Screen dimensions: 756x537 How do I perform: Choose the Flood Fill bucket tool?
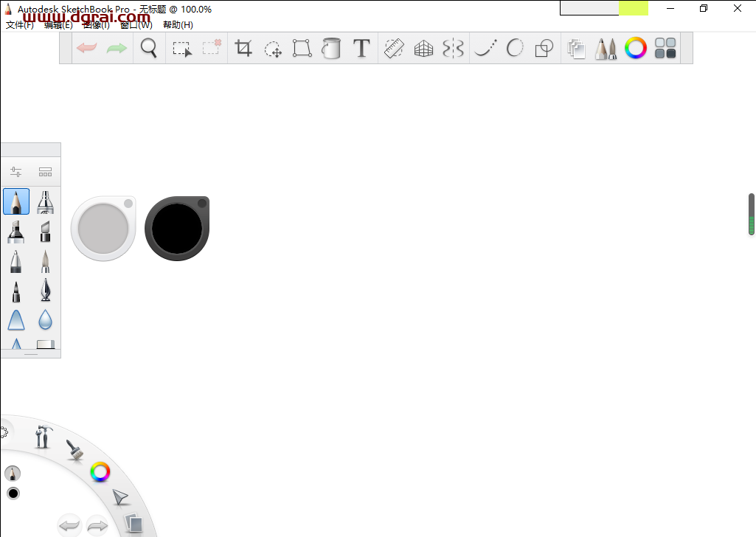pos(332,49)
